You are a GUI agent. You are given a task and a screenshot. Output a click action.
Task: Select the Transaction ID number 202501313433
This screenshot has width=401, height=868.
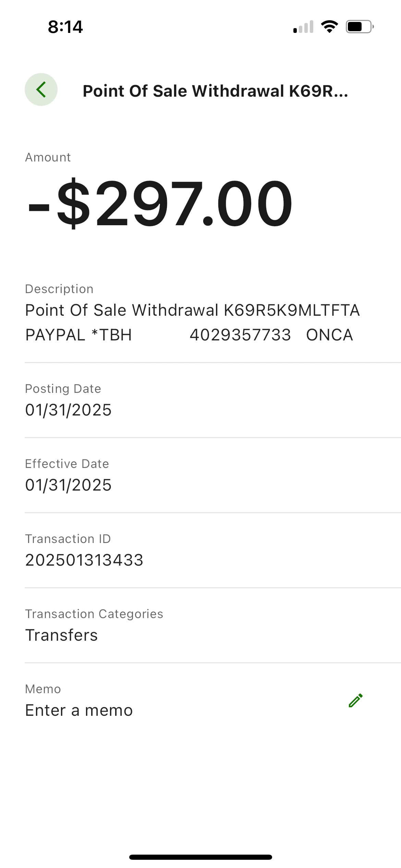(84, 560)
